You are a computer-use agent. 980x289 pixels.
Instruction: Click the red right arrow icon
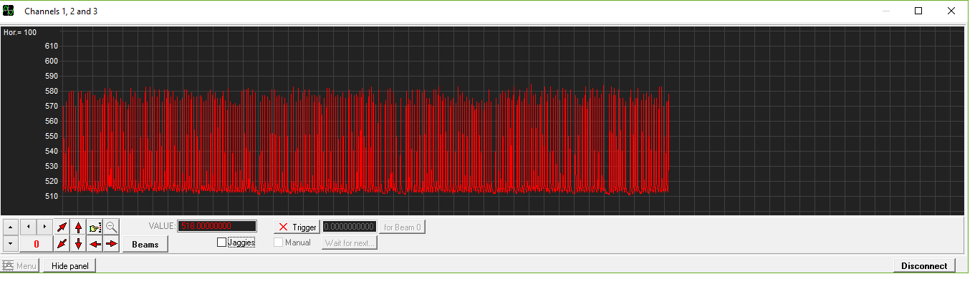pos(111,244)
